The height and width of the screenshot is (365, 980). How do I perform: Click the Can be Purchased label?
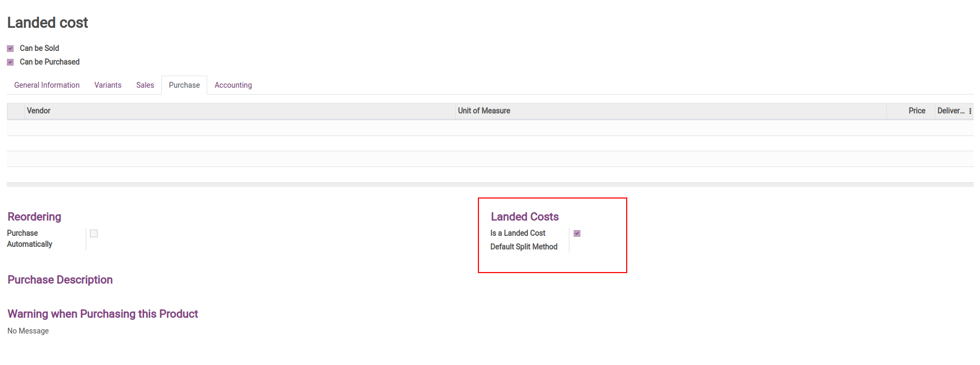[x=49, y=62]
